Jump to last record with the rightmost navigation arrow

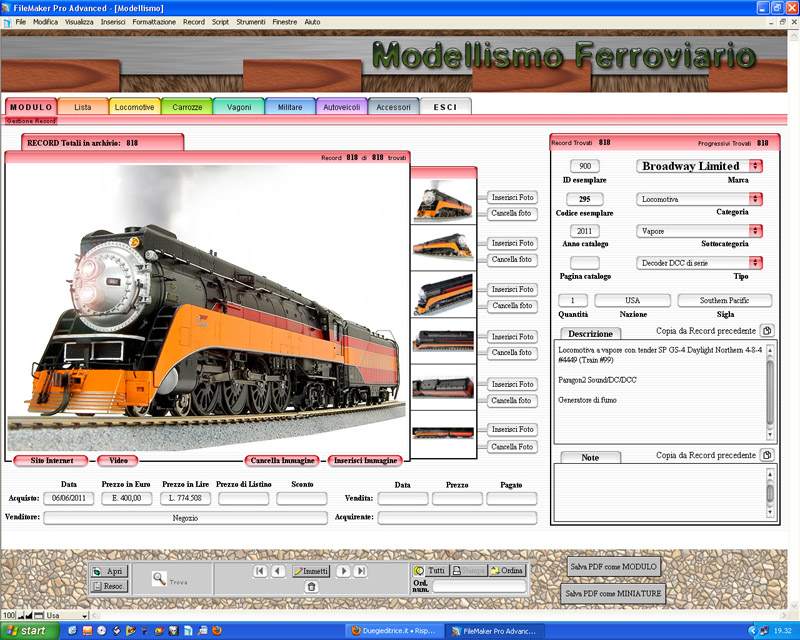[359, 572]
